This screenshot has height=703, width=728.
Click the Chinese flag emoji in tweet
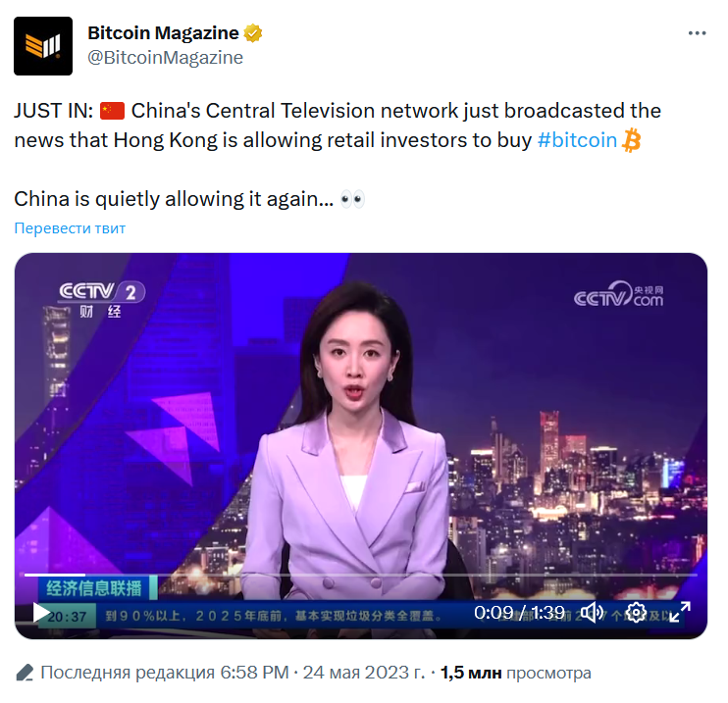click(113, 111)
